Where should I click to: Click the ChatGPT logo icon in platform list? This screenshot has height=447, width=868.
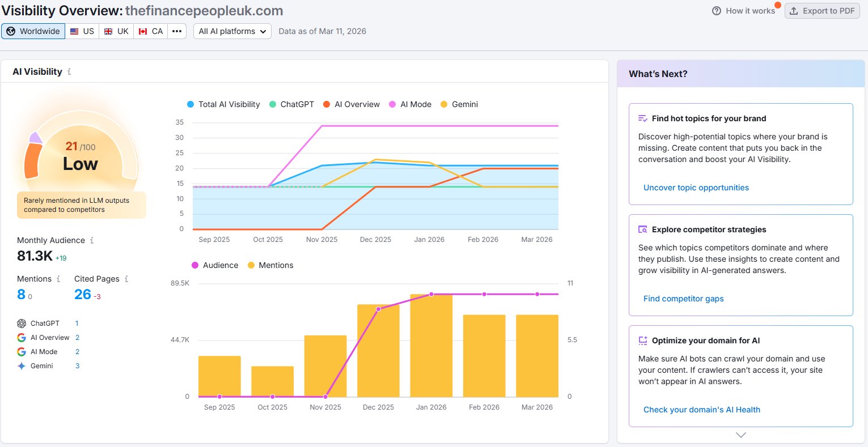22,323
